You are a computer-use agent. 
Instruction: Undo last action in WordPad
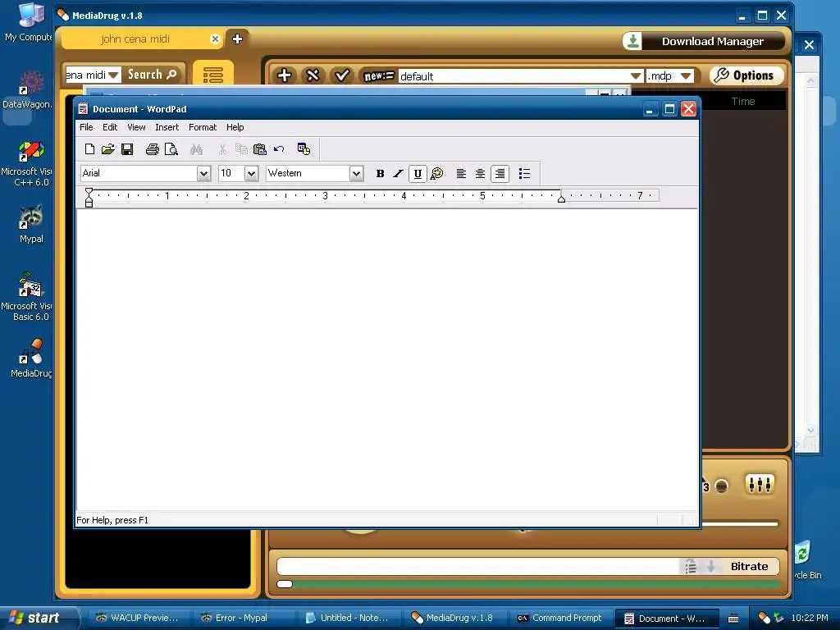tap(279, 149)
